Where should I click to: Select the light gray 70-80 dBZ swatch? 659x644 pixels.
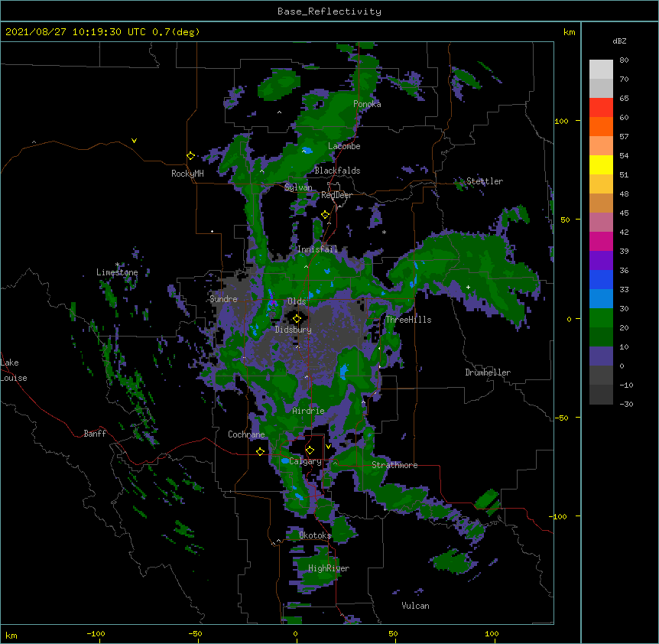pyautogui.click(x=601, y=70)
